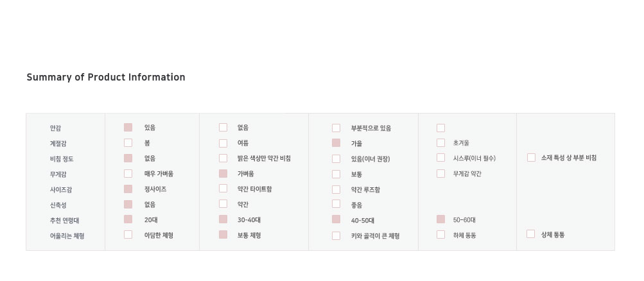The height and width of the screenshot is (281, 644).
Task: Check the 여름 season checkbox
Action: [223, 143]
